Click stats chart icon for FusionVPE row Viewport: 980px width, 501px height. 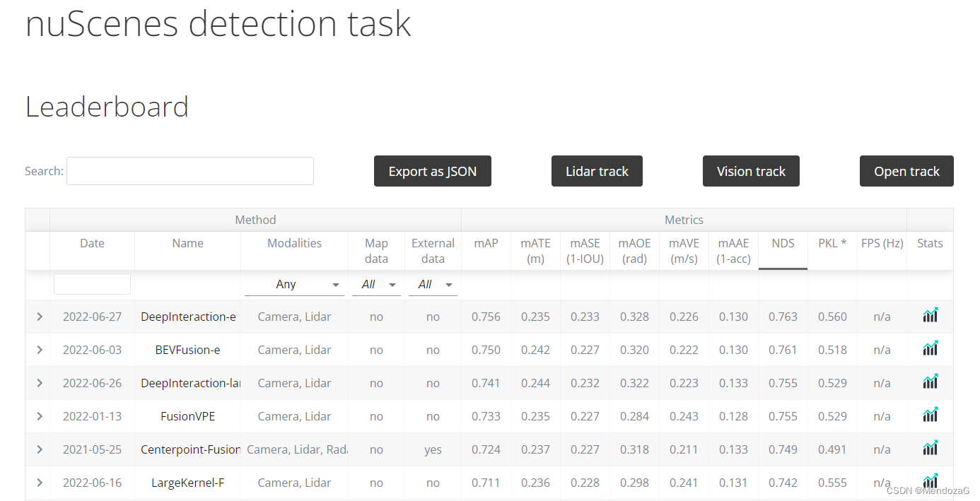[930, 415]
